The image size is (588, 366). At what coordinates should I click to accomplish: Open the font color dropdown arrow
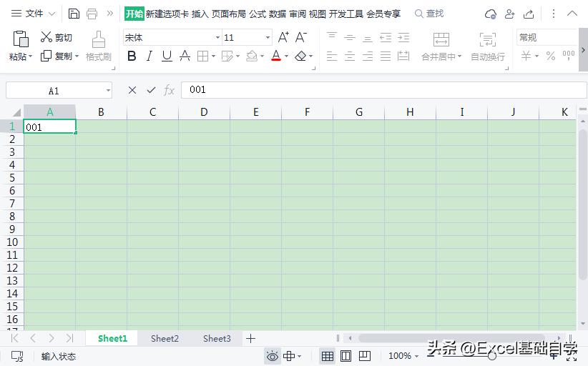pos(287,56)
